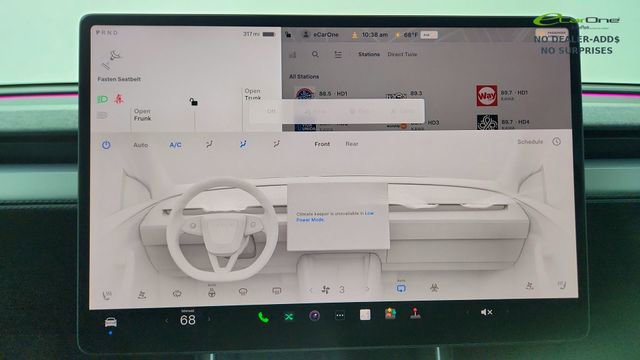Lower the volume with the left arrow
The image size is (640, 360).
pyautogui.click(x=467, y=312)
